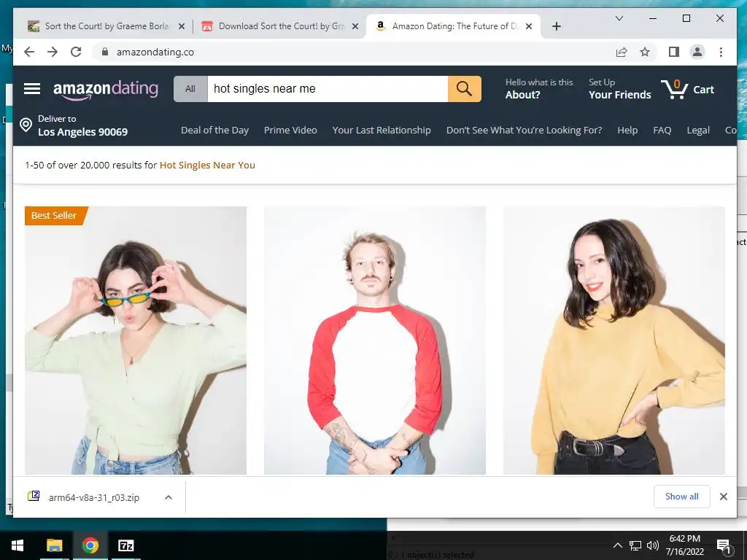This screenshot has height=560, width=747.
Task: Close the Amazon Dating tab
Action: [529, 26]
